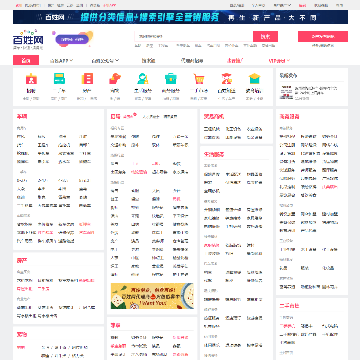Select the red person figure category icon
Viewport: 360px width, 360px height.
[x=227, y=79]
